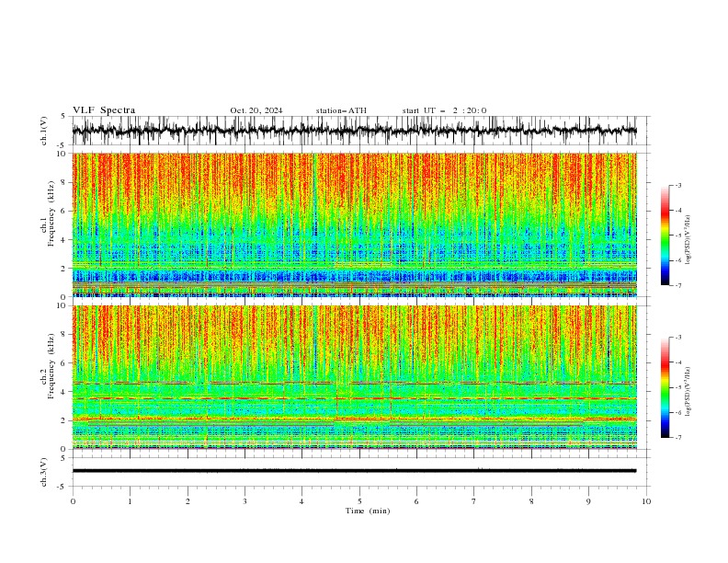Click the ch.1 'Frequency (kHz)' axis label
The height and width of the screenshot is (563, 728).
pyautogui.click(x=51, y=214)
